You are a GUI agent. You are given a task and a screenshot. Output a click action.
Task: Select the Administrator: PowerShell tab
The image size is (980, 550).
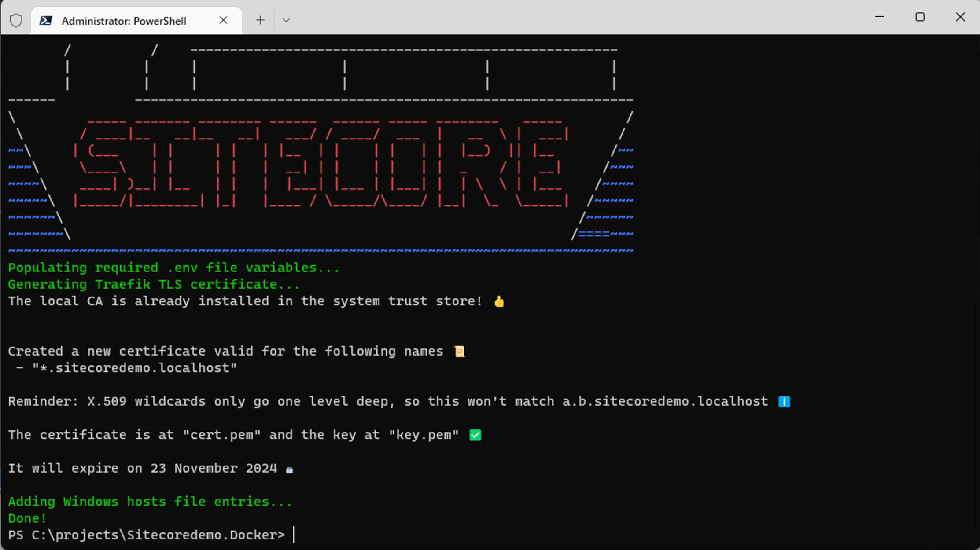136,21
